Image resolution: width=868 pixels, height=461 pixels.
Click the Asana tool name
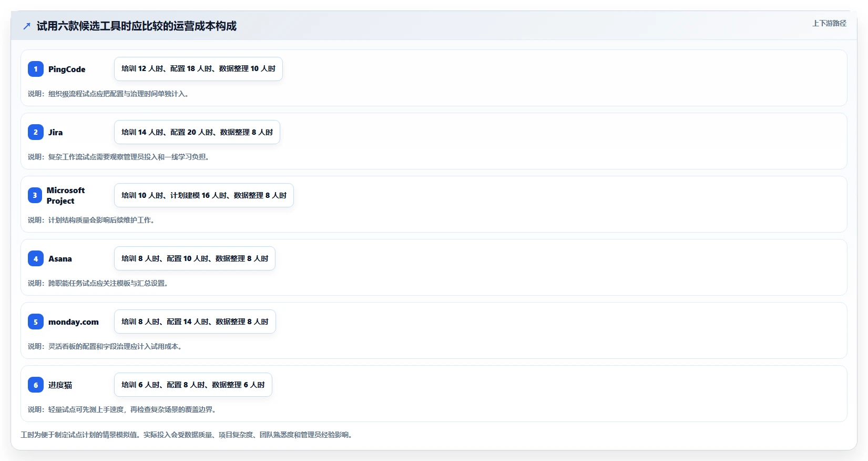tap(60, 258)
